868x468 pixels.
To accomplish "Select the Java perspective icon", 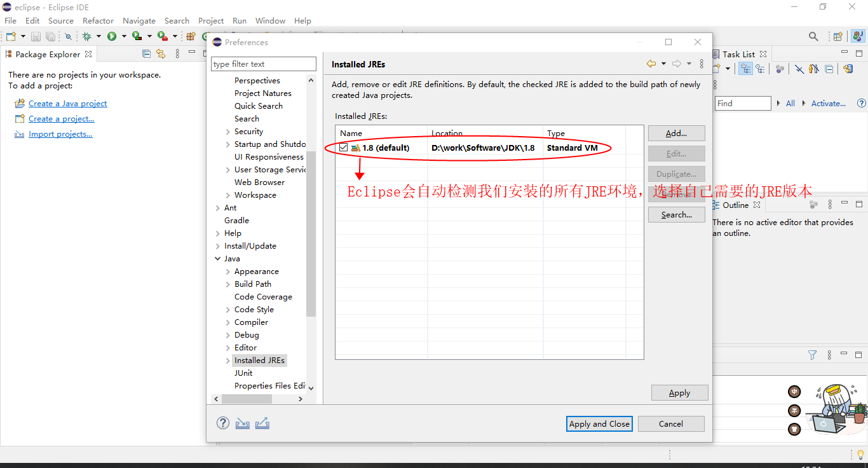I will (857, 36).
